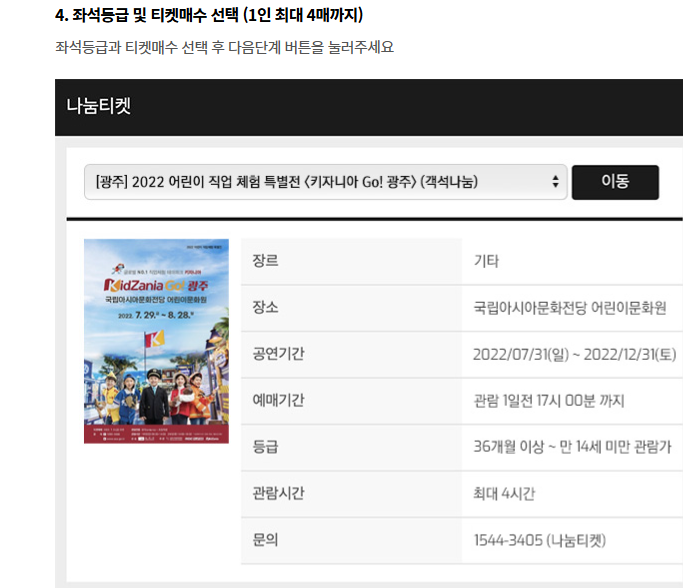Click the 2022/07/31(일) ~ 2022/12/31(토) date range
The width and height of the screenshot is (683, 588).
pyautogui.click(x=575, y=355)
